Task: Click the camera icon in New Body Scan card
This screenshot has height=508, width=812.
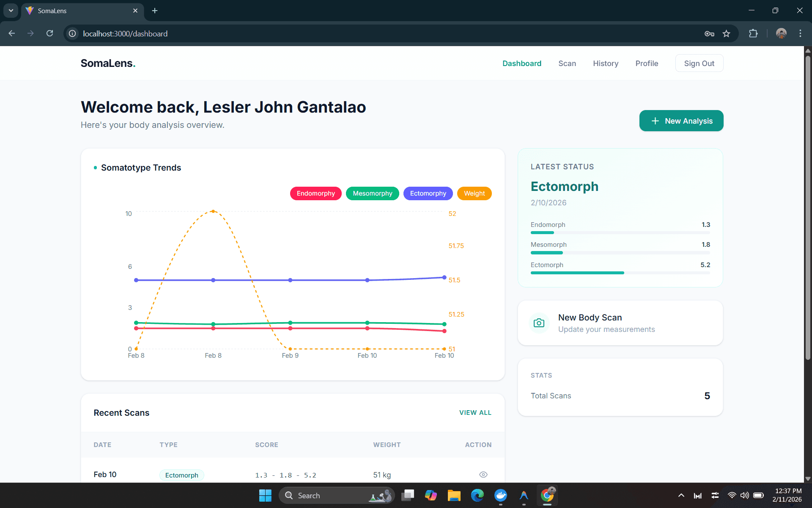Action: 539,323
